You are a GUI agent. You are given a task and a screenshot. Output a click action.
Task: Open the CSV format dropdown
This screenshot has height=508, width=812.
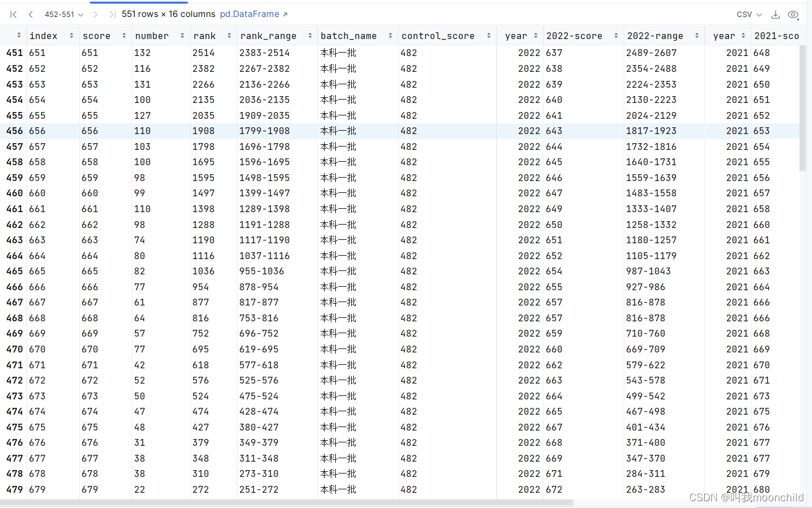[749, 14]
